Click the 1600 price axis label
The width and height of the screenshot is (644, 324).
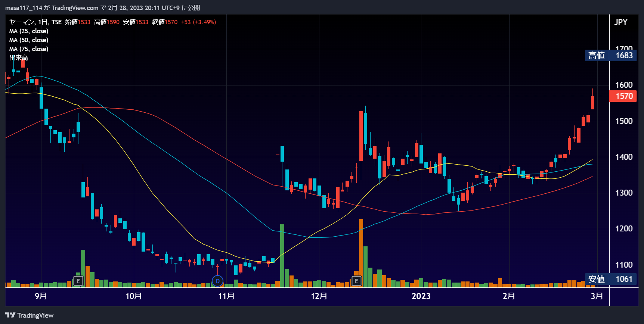pos(624,85)
